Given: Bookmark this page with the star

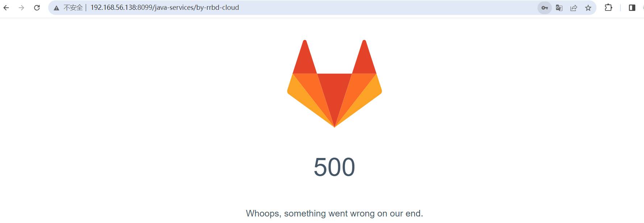Looking at the screenshot, I should (x=588, y=8).
